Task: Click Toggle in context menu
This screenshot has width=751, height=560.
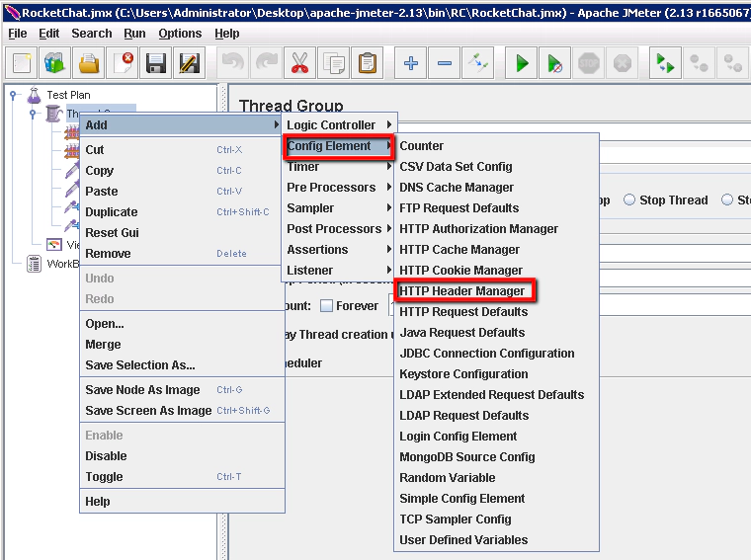Action: coord(182,477)
